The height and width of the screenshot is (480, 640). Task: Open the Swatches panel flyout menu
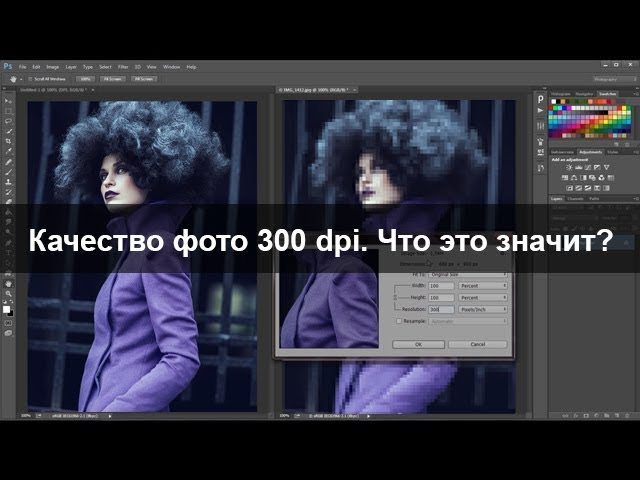[x=636, y=94]
